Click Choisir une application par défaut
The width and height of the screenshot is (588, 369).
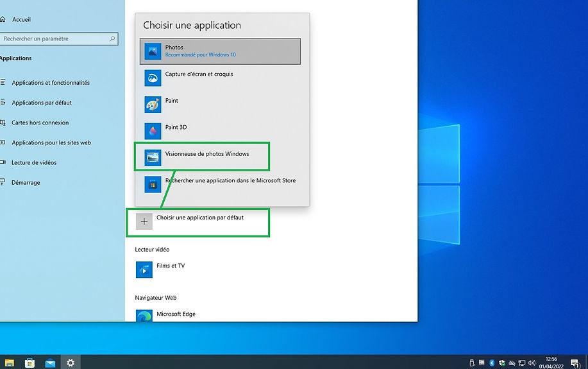200,218
